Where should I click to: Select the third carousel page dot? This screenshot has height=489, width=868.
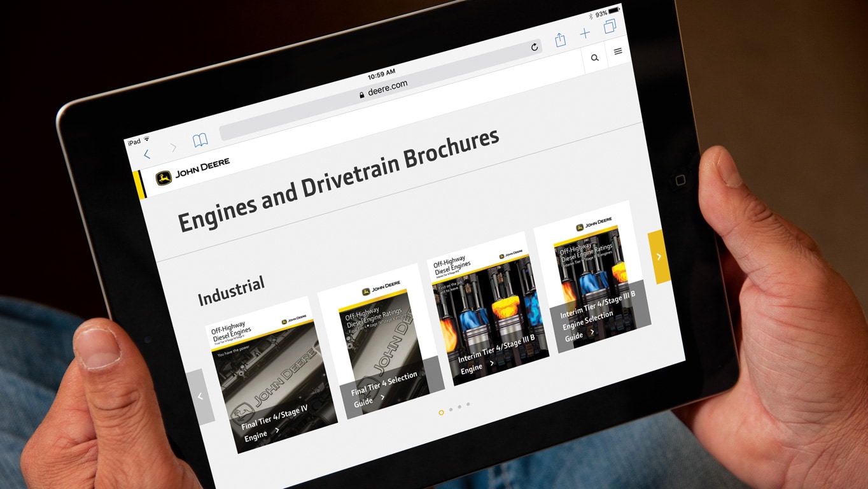coord(459,407)
